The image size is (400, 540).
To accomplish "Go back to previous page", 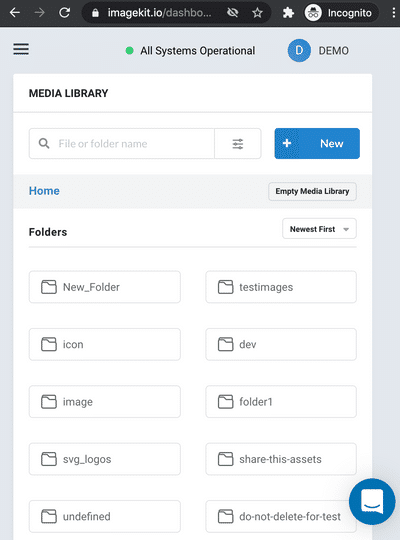I will pos(15,13).
